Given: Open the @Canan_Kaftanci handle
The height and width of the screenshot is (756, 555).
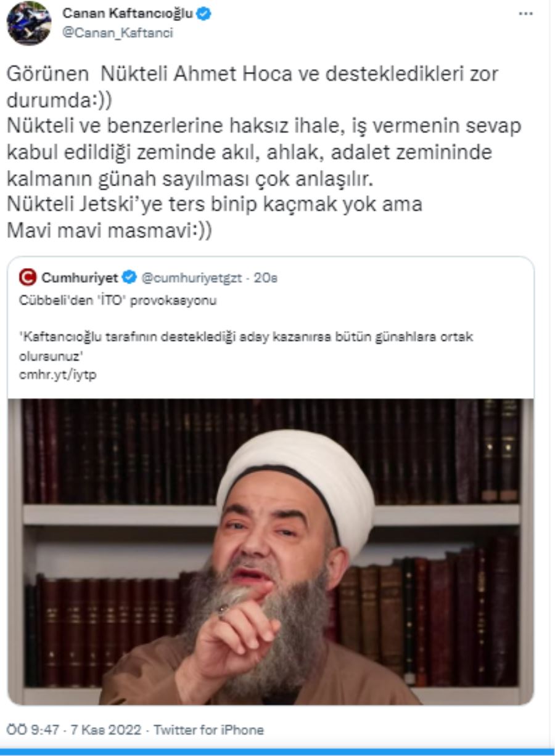Looking at the screenshot, I should (117, 33).
